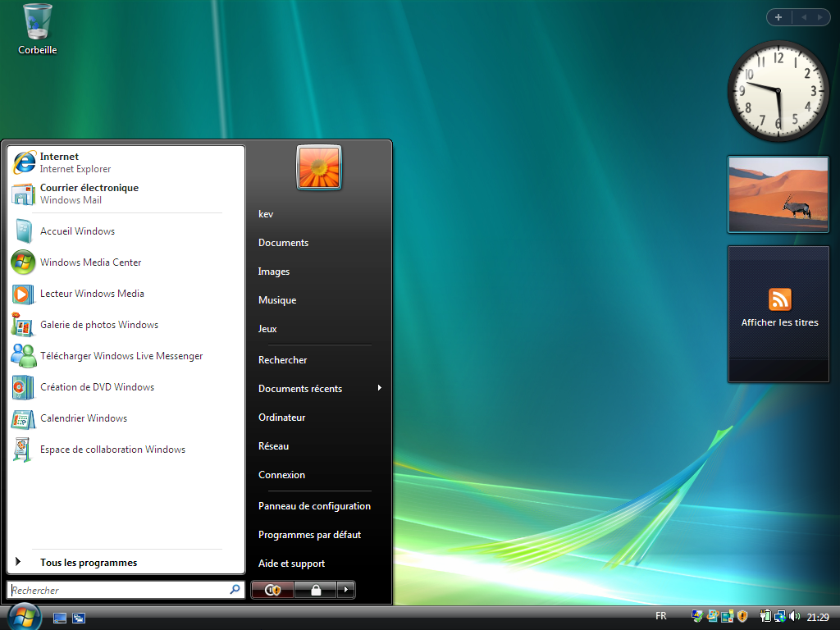Click the magnifier icon in the search box

(x=235, y=590)
